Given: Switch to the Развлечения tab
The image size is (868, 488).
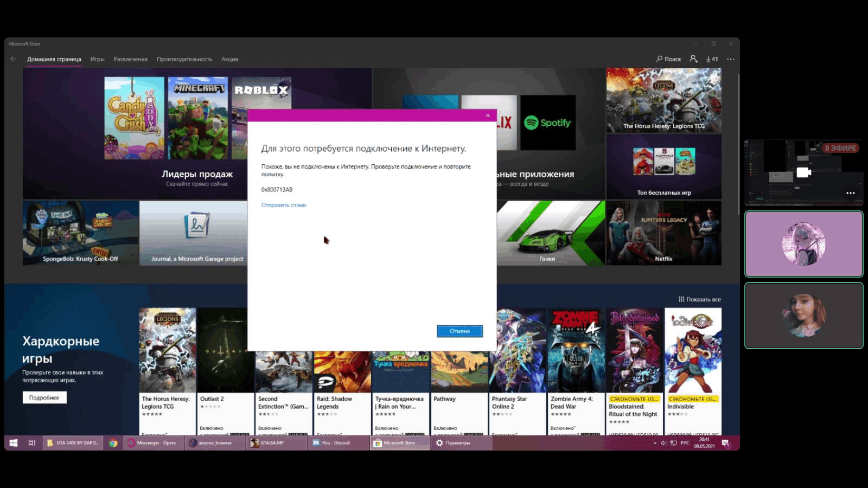Looking at the screenshot, I should click(x=130, y=59).
